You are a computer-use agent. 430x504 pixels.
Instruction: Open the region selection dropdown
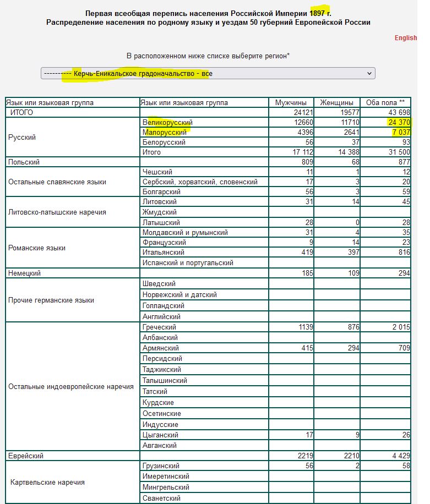click(x=208, y=73)
